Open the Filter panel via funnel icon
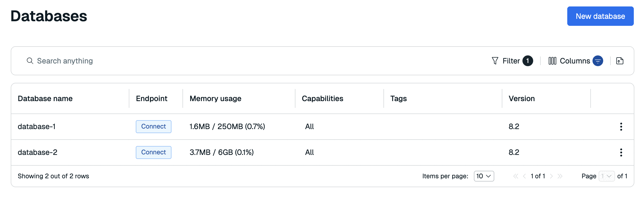Image resolution: width=644 pixels, height=199 pixels. point(495,61)
